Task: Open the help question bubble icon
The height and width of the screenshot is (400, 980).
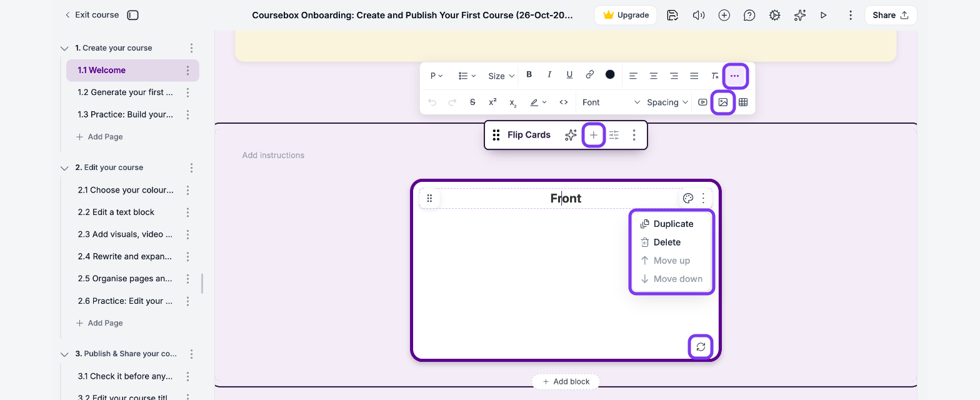Action: (x=749, y=15)
